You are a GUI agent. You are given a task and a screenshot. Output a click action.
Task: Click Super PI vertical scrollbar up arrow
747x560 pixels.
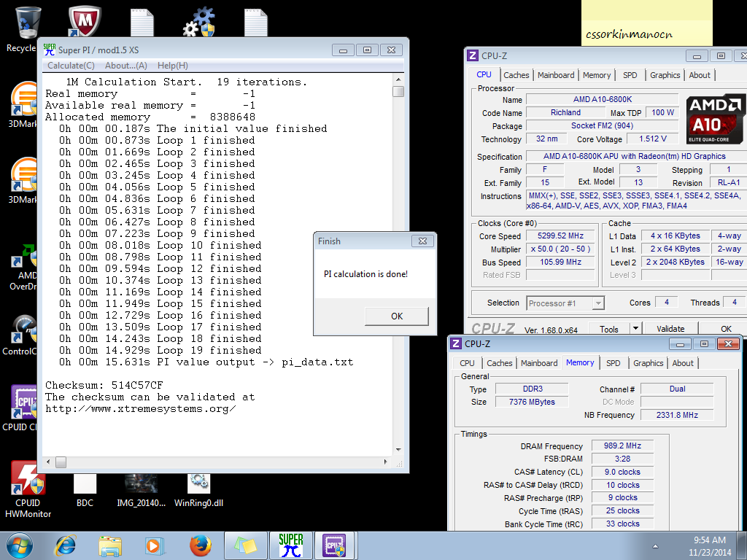(x=398, y=79)
